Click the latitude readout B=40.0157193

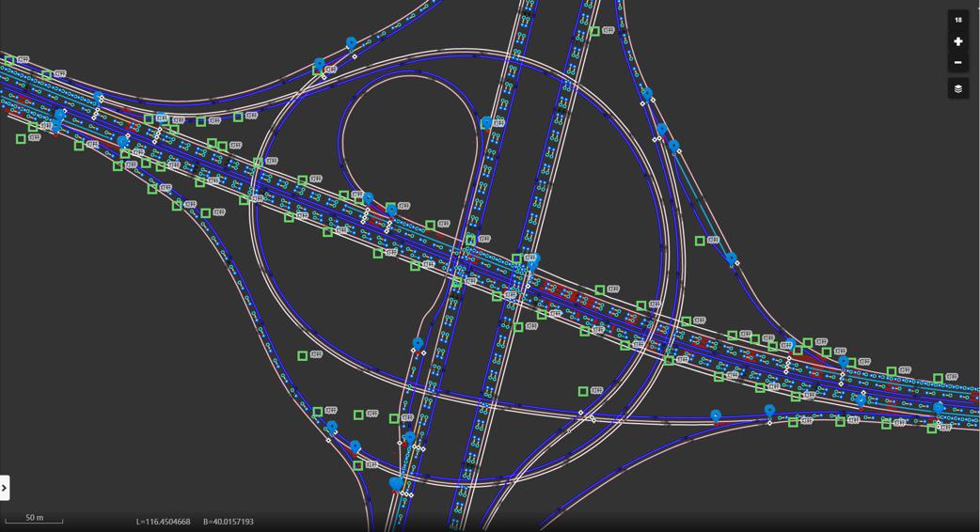229,522
